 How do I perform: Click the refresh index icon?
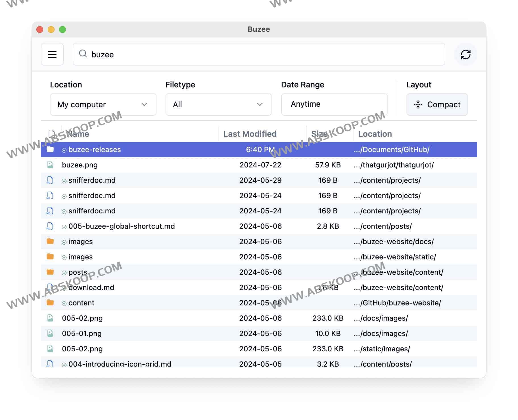[x=465, y=54]
